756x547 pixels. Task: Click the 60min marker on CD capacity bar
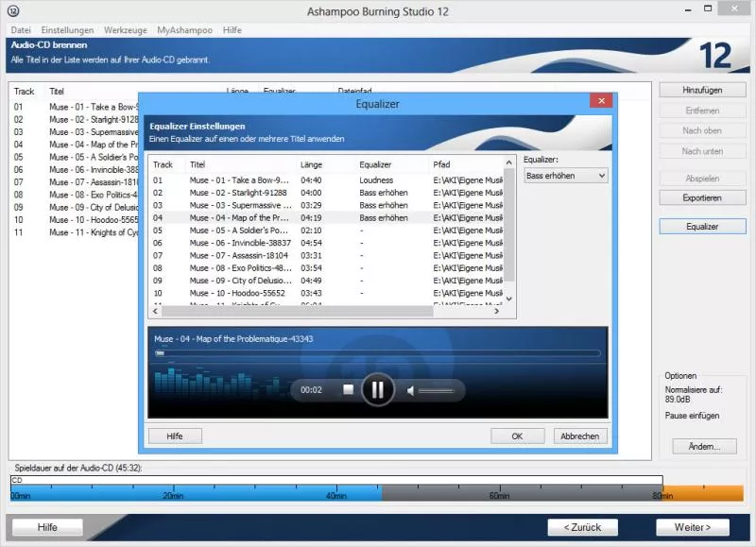click(500, 494)
